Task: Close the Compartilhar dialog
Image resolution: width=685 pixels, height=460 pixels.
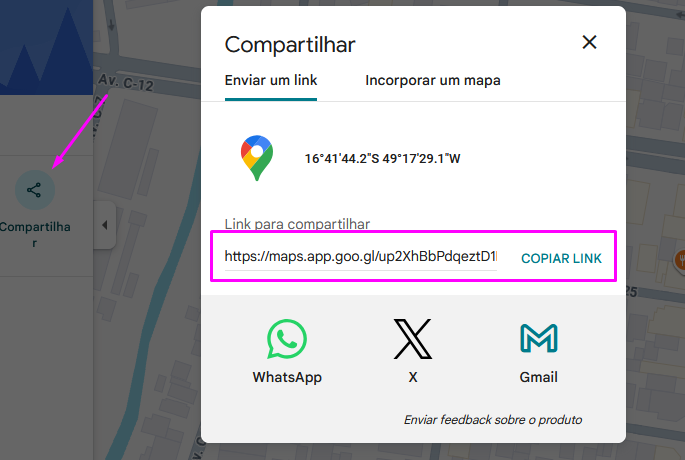Action: (x=589, y=42)
